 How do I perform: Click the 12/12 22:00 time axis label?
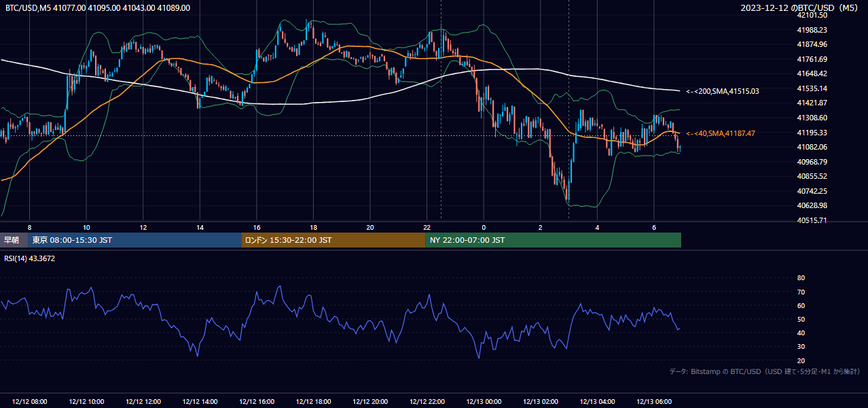(x=427, y=401)
